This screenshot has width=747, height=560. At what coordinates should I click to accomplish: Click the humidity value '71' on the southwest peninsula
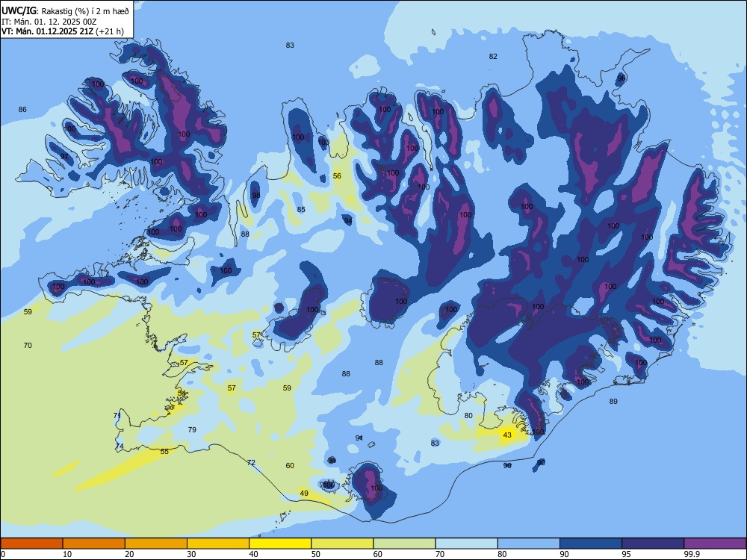117,416
